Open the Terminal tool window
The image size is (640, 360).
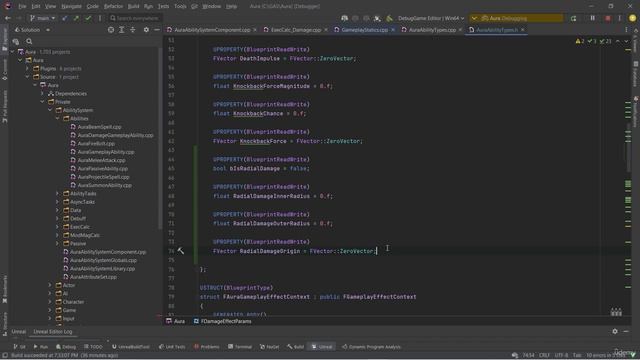tap(240, 347)
